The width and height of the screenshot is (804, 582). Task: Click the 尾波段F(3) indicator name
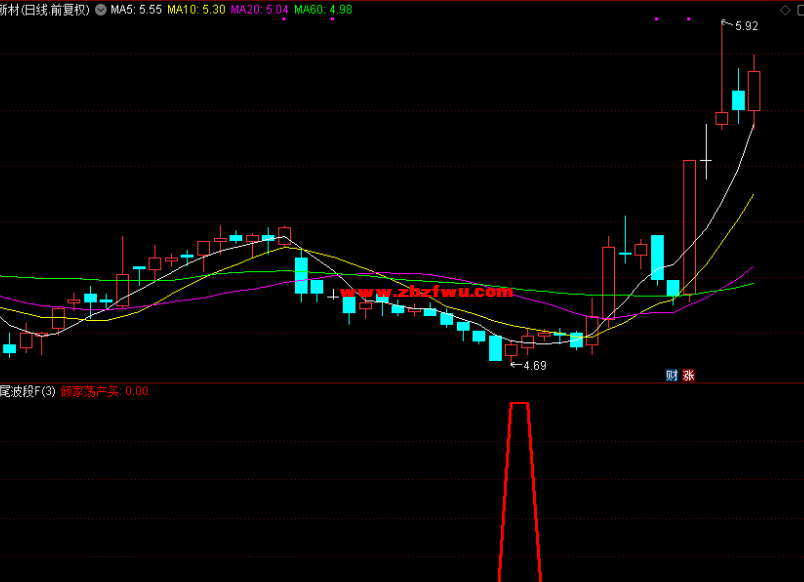click(x=28, y=391)
